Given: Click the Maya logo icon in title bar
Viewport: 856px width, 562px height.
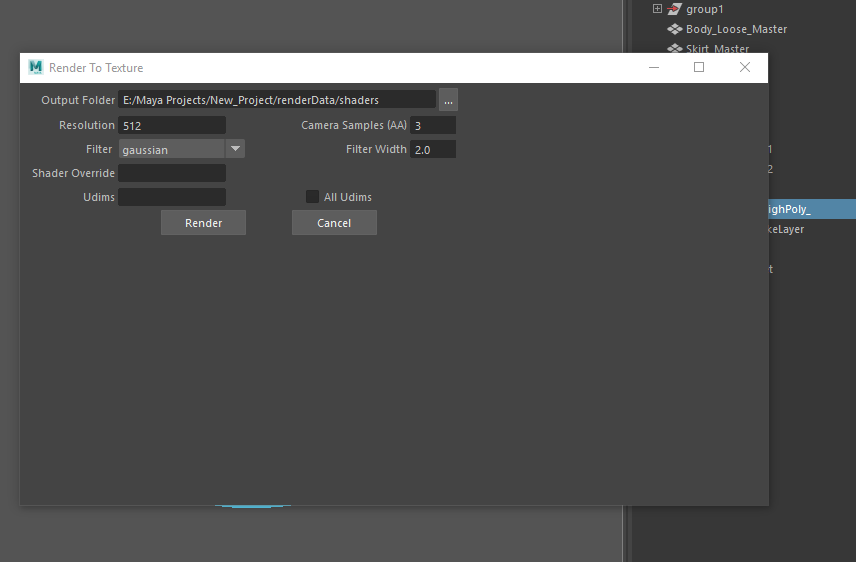Looking at the screenshot, I should coord(35,67).
